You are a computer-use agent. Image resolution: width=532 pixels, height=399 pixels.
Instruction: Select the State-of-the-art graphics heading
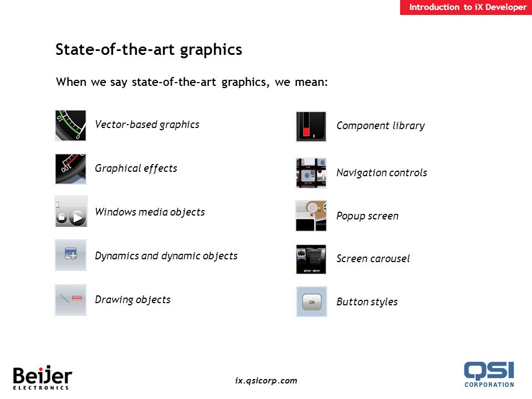tap(149, 49)
